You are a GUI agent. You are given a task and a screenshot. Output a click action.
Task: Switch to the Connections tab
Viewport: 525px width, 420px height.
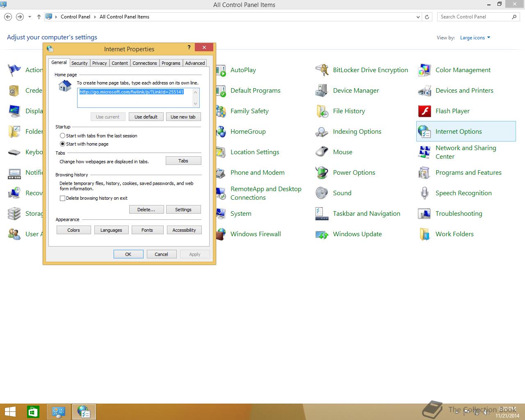point(145,63)
